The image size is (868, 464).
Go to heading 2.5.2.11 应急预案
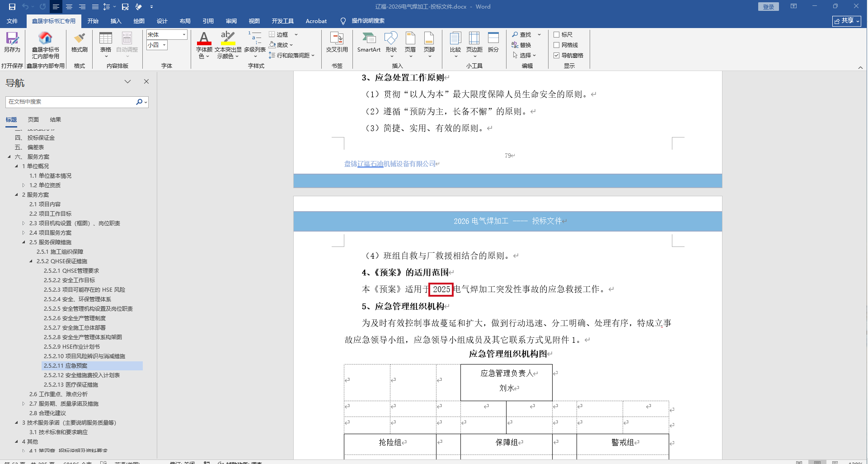point(92,366)
